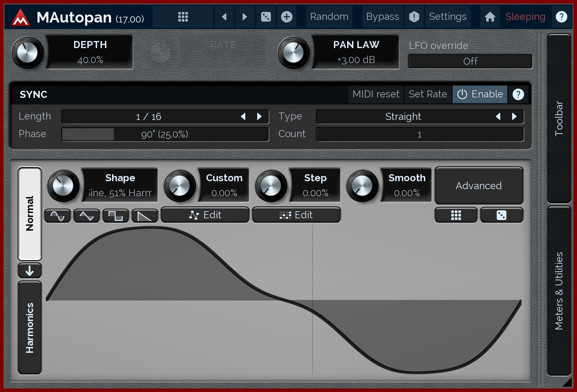Go to next preset arrow
This screenshot has height=392, width=577.
click(245, 17)
